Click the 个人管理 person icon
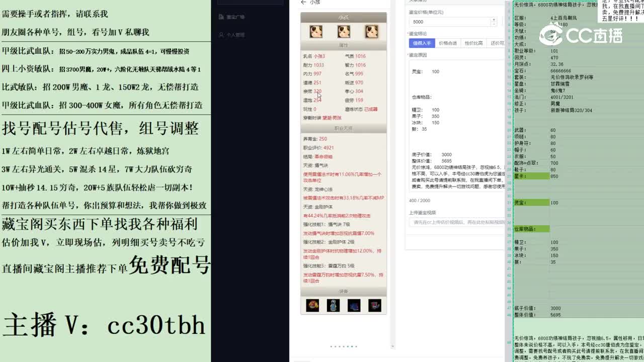 (221, 35)
